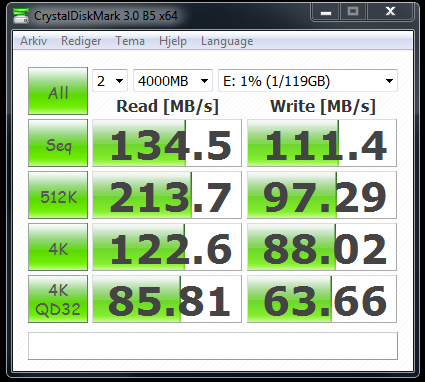The height and width of the screenshot is (382, 425).
Task: Click the 4K write result 88.02
Action: [322, 247]
